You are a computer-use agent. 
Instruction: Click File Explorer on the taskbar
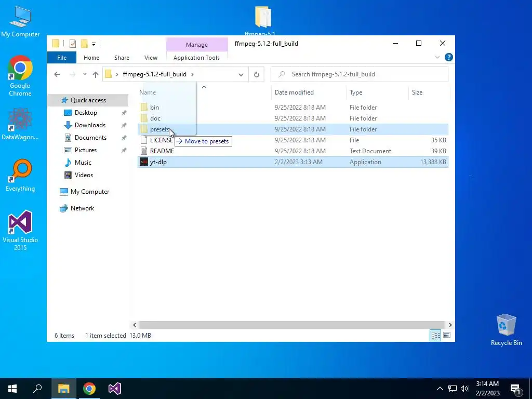(x=63, y=389)
